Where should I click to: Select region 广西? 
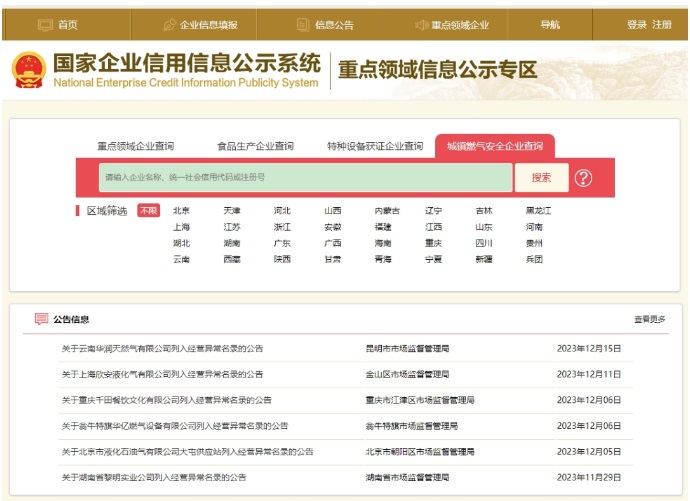333,243
